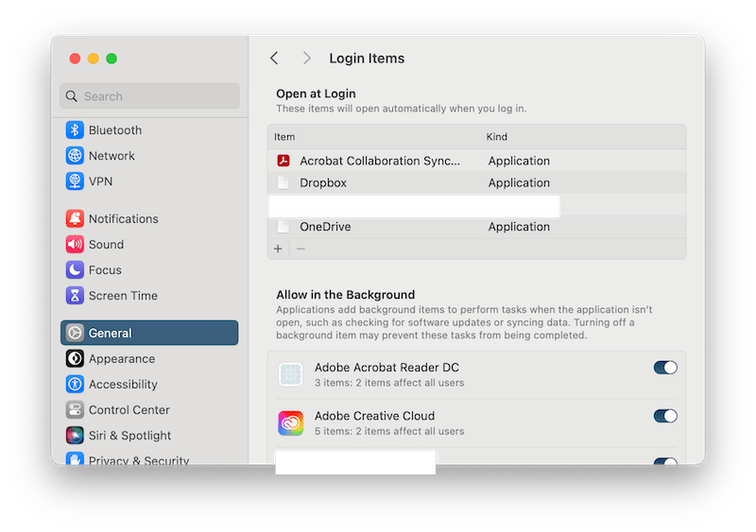This screenshot has height=532, width=756.
Task: Click the Accessibility icon
Action: (x=75, y=384)
